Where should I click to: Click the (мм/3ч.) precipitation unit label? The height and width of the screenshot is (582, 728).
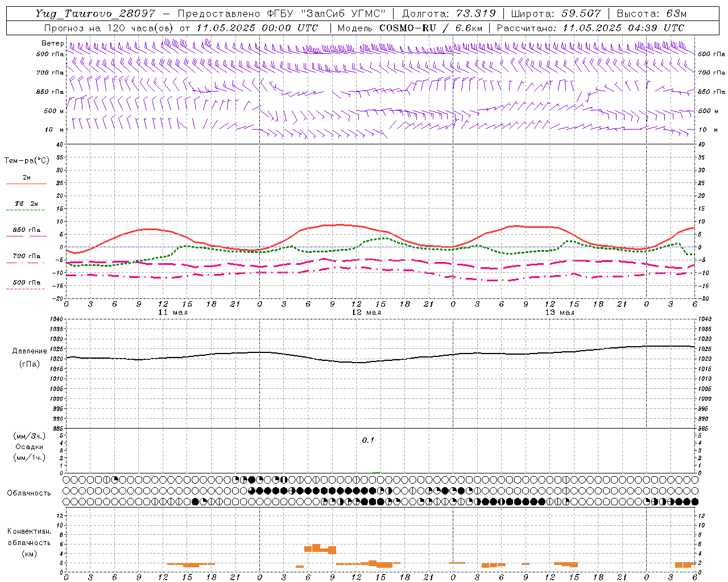point(29,436)
